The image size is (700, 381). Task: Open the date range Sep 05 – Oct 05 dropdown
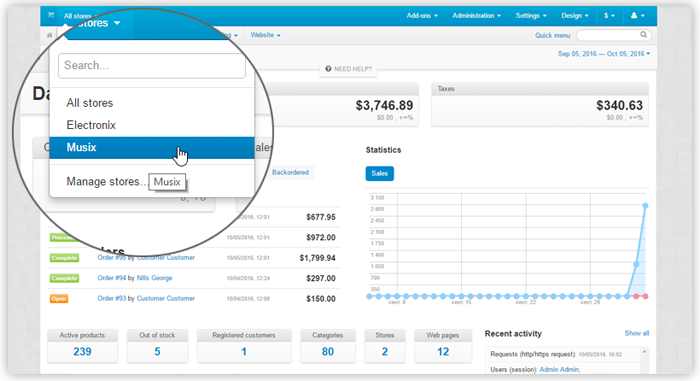tap(604, 54)
